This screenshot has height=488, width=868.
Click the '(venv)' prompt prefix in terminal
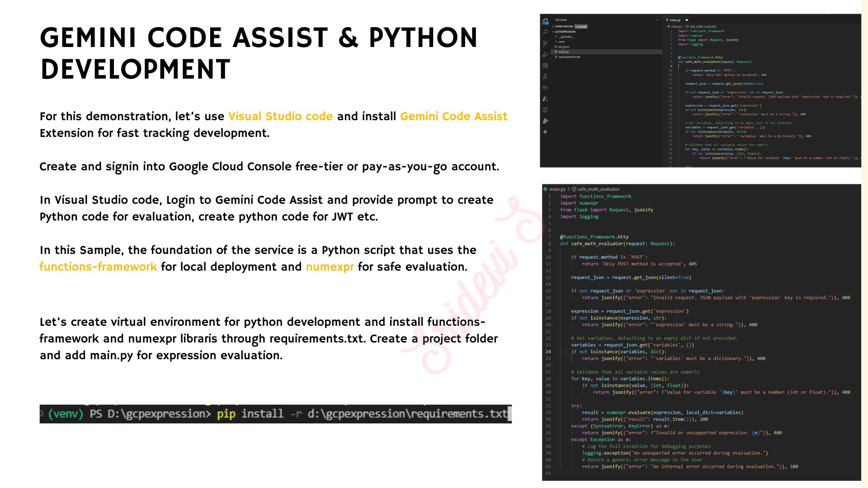(x=66, y=414)
